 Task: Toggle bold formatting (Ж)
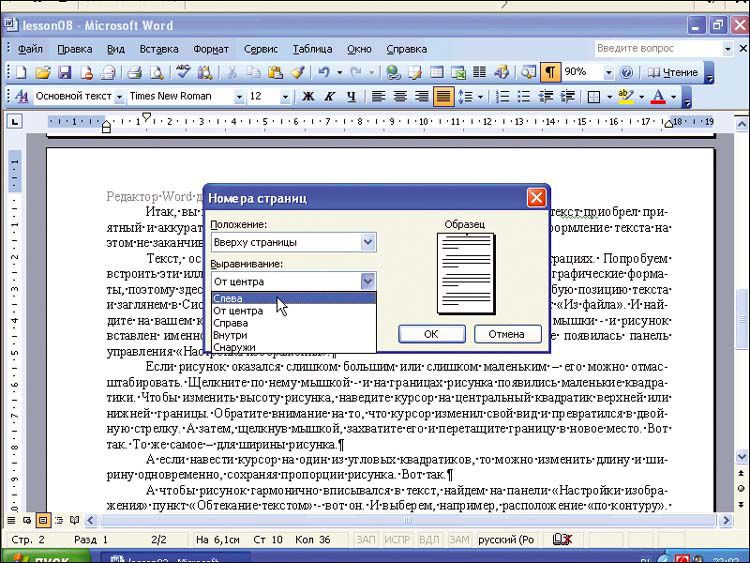tap(308, 97)
